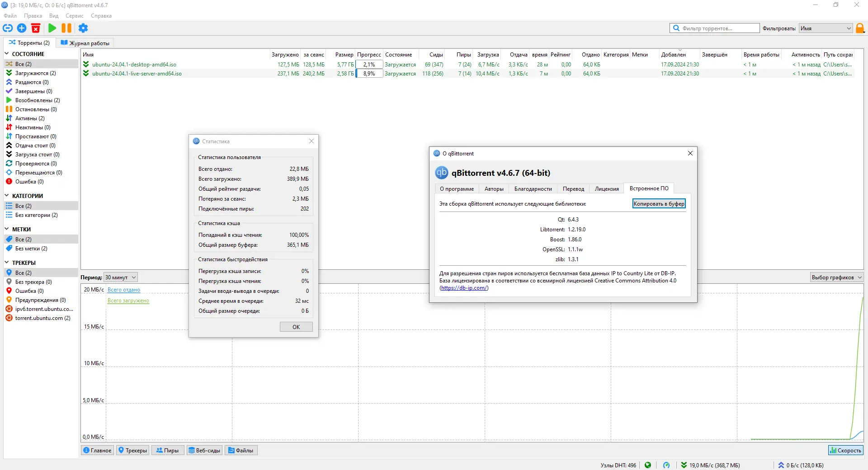This screenshot has height=470, width=868.
Task: Click the 2,1% progress bar of ubuntu desktop
Action: pos(369,65)
